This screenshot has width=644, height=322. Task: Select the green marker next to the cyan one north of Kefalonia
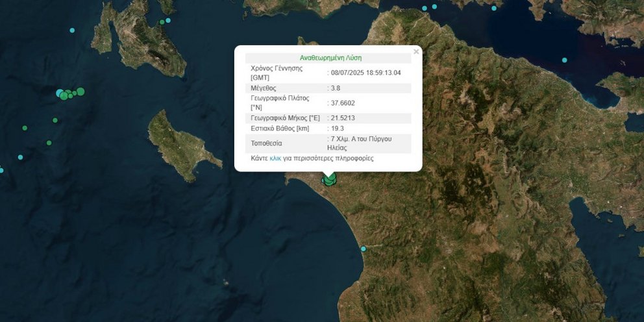click(162, 22)
